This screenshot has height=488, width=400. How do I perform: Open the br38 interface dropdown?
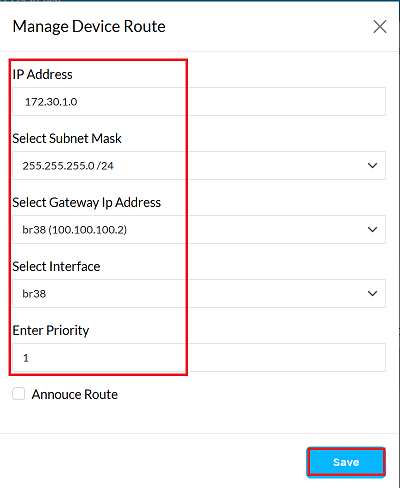point(199,294)
